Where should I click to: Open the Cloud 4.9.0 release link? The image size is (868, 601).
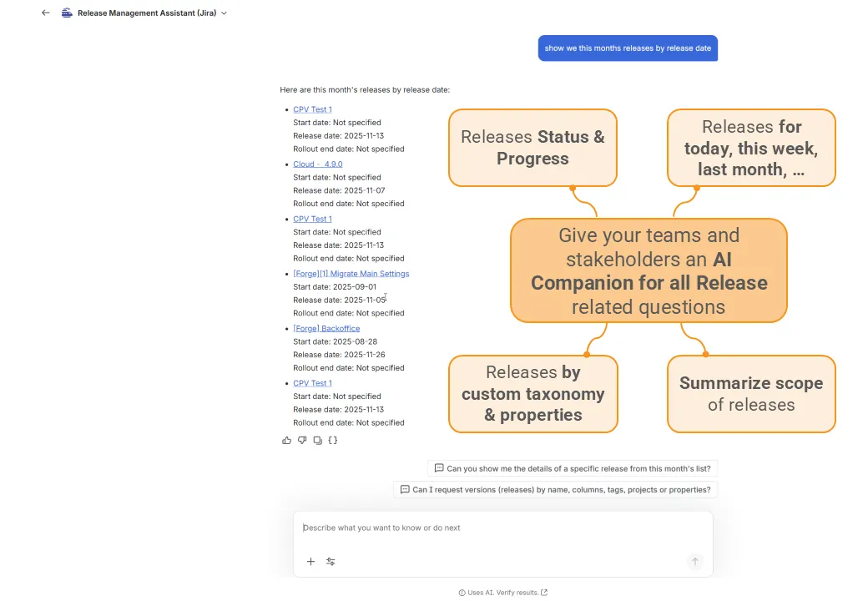(317, 164)
